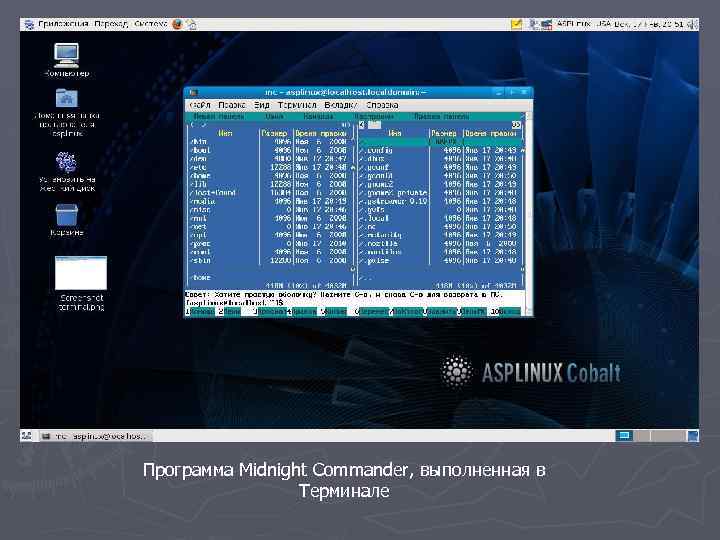
Task: Launch Firefox from the top panel
Action: 177,24
